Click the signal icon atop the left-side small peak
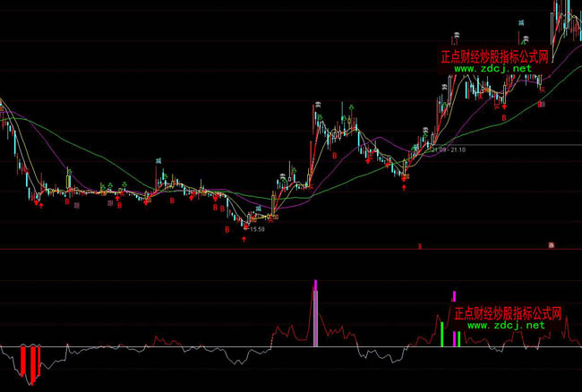This screenshot has width=582, height=392. [x=158, y=160]
